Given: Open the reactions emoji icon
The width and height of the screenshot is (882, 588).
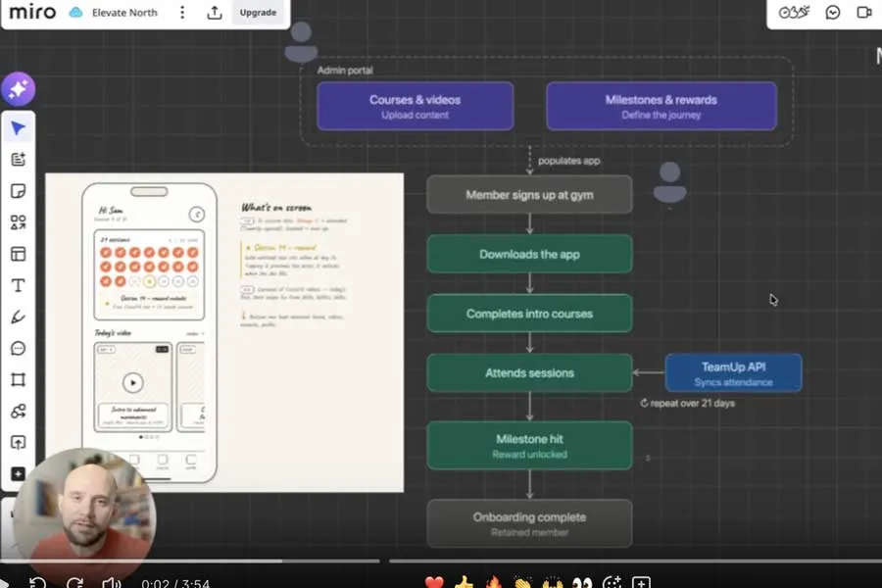Looking at the screenshot, I should pos(793,13).
